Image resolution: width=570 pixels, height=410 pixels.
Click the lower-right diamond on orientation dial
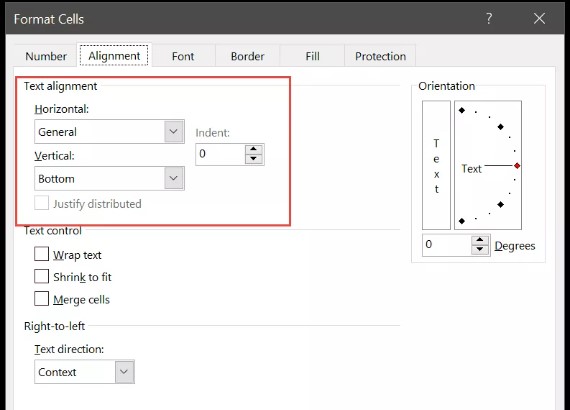pyautogui.click(x=501, y=205)
